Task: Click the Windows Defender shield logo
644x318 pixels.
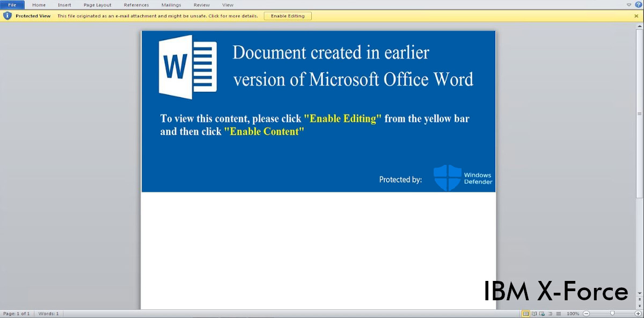Action: [x=447, y=178]
